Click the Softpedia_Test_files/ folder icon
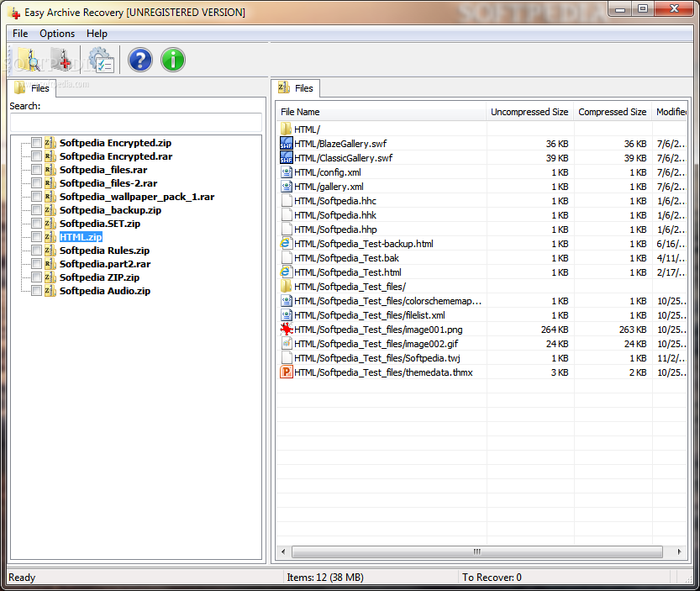 (x=287, y=287)
